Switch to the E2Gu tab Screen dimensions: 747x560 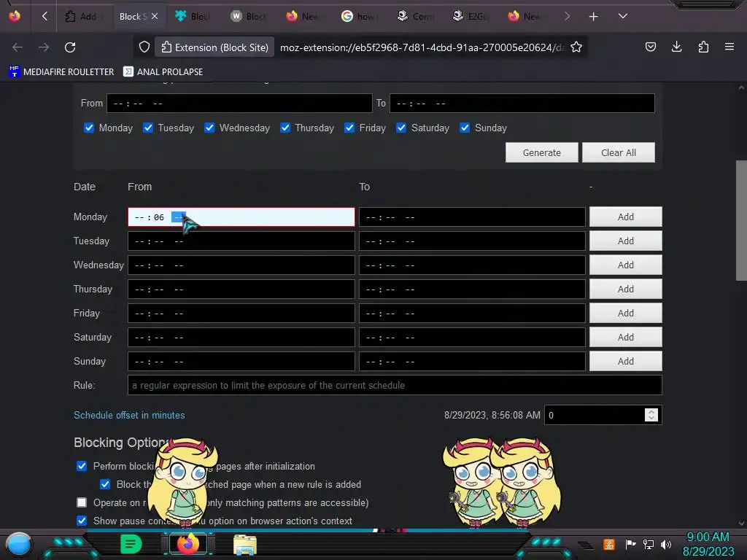coord(471,17)
